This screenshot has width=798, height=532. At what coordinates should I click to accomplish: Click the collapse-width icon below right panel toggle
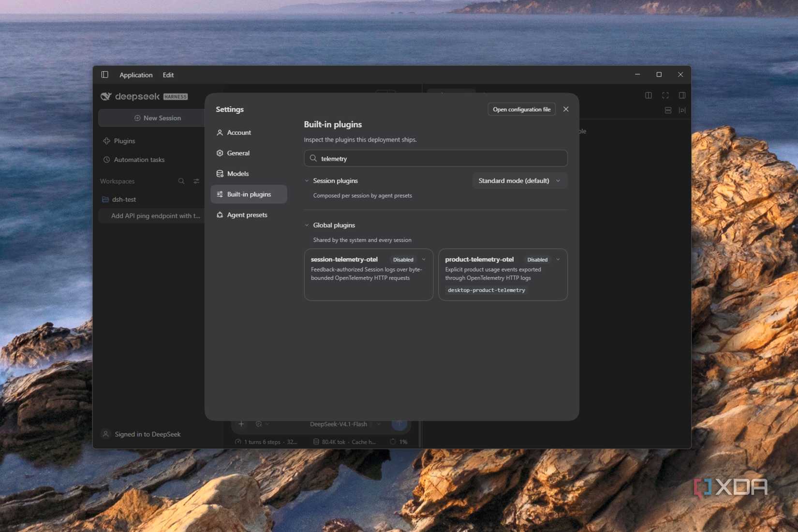pyautogui.click(x=682, y=110)
